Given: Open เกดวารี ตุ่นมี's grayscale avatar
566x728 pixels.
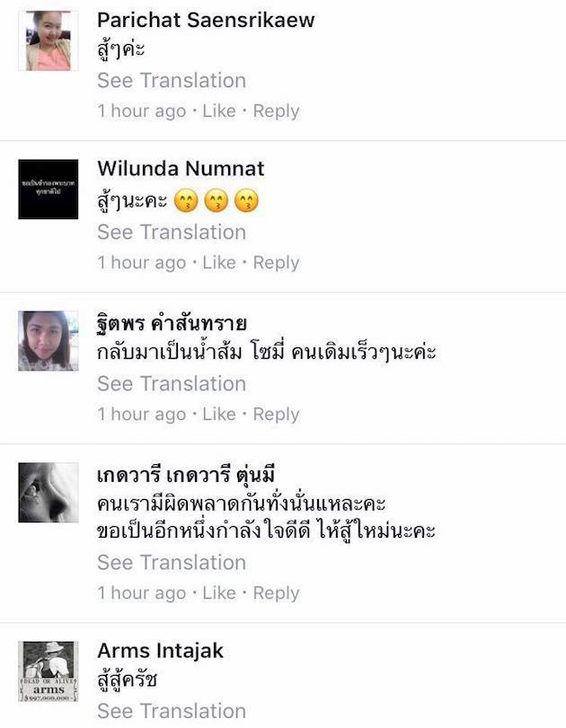Looking at the screenshot, I should click(x=49, y=492).
